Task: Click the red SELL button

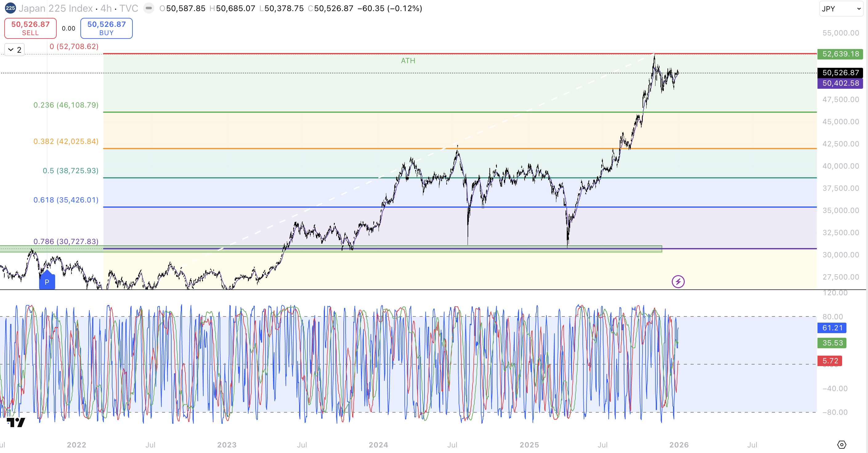Action: click(30, 28)
